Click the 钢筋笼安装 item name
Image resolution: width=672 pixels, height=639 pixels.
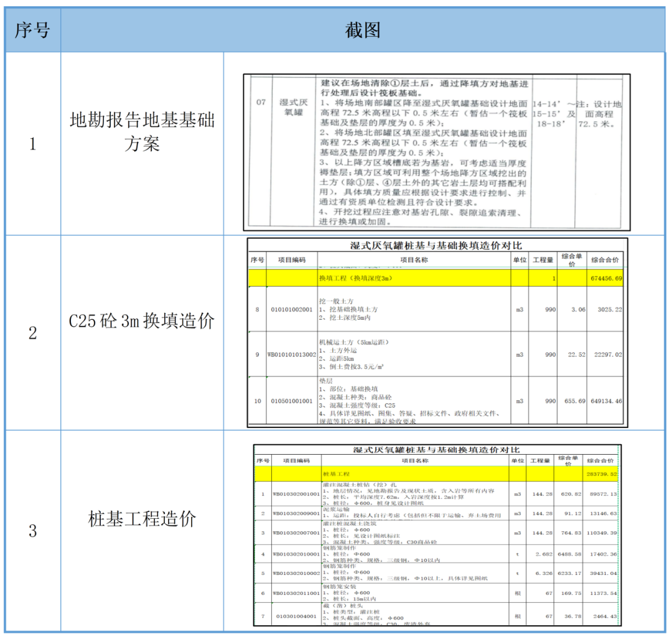[339, 587]
